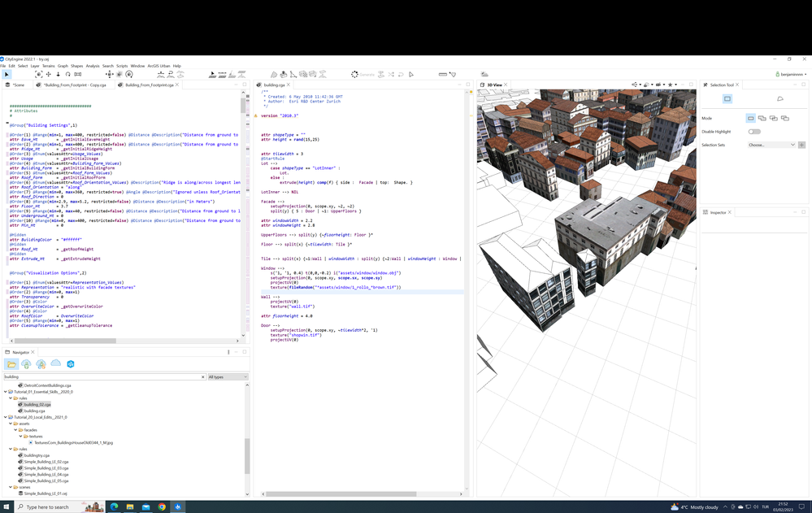Click the lasso selection icon in Selection Tool panel
The image size is (812, 513).
(780, 98)
